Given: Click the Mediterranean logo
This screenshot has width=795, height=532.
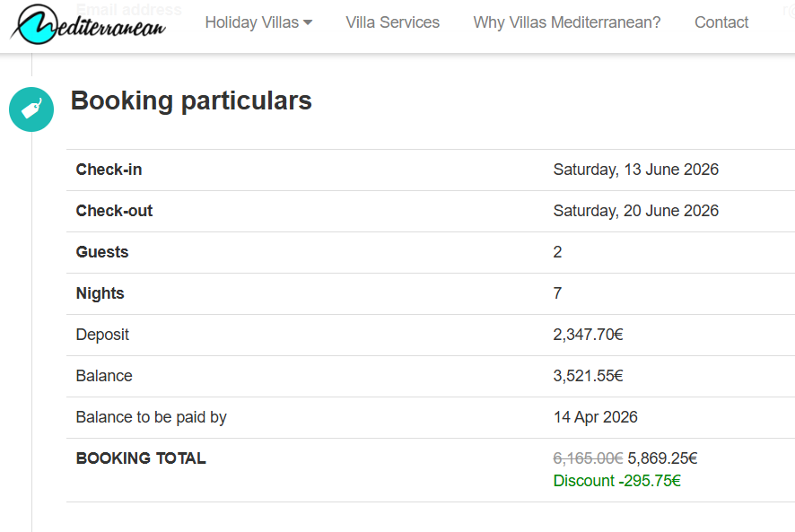Looking at the screenshot, I should click(88, 23).
